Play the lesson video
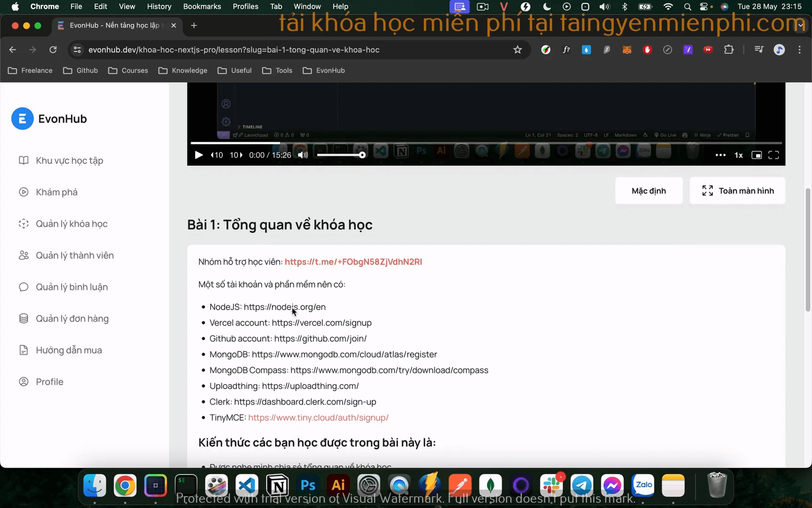 199,155
